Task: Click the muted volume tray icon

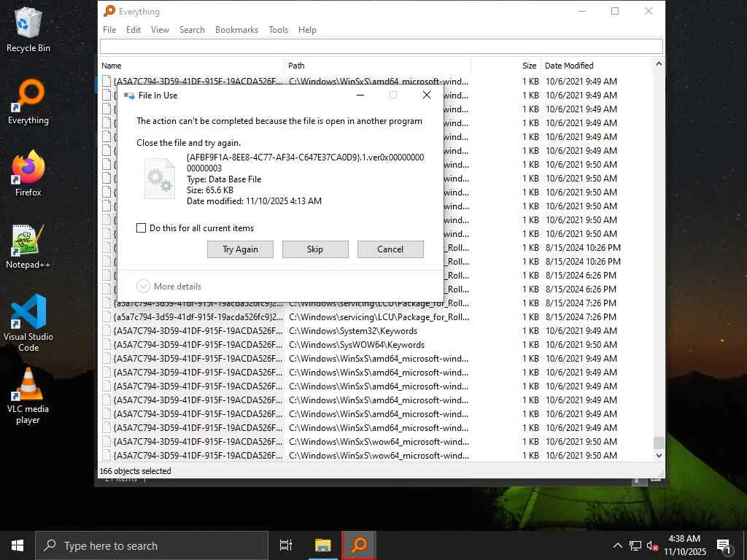Action: (652, 545)
